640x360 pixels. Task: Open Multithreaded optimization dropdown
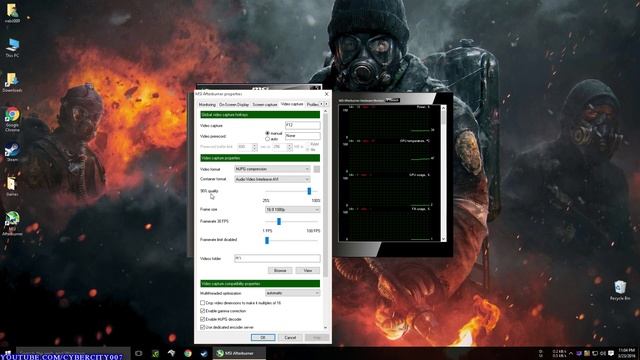[x=292, y=293]
